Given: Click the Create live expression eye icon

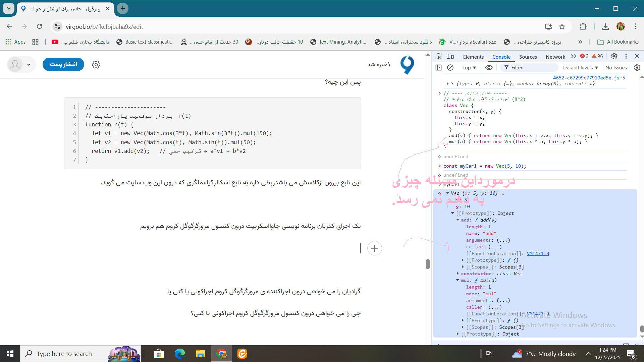Looking at the screenshot, I should 488,67.
